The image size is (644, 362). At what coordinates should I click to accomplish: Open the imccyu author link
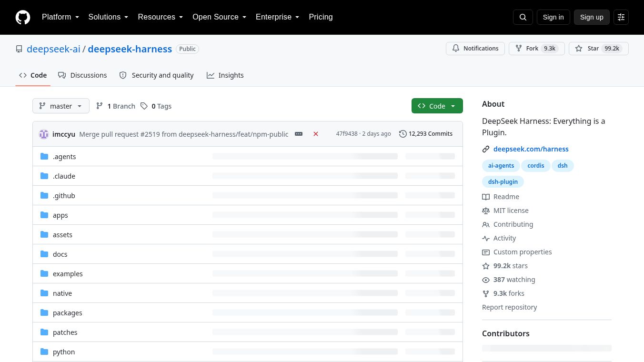pyautogui.click(x=64, y=134)
